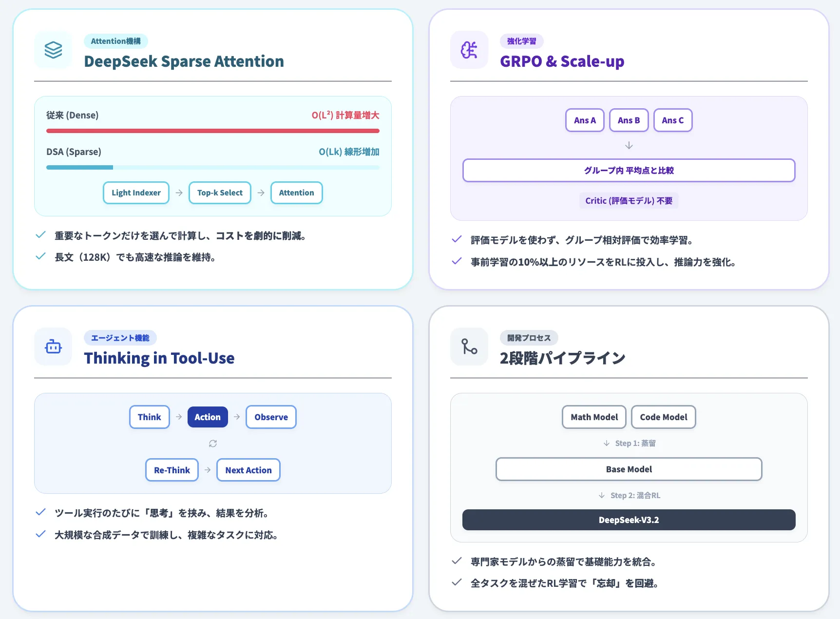
Task: Select the 強化学習 badge tab
Action: coord(521,41)
